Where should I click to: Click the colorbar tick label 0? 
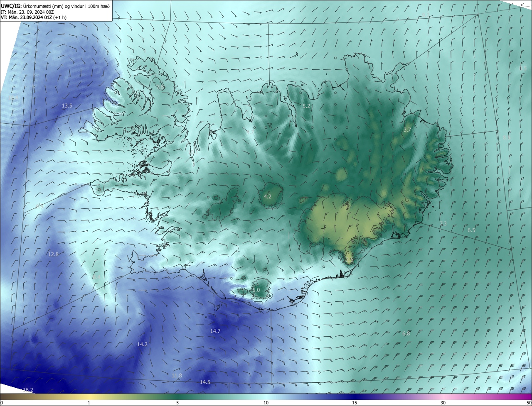[x=2, y=403]
